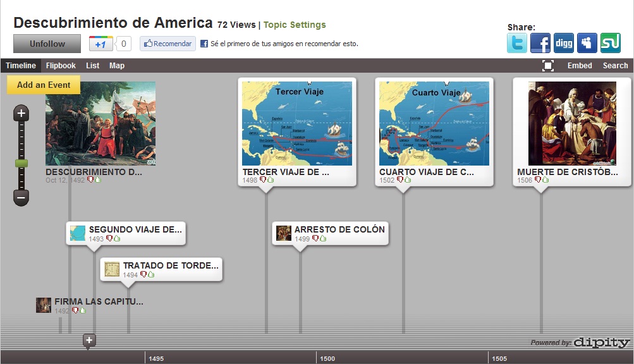Share with StumbleUpon icon
Viewport: 634px width, 364px height.
click(x=611, y=43)
